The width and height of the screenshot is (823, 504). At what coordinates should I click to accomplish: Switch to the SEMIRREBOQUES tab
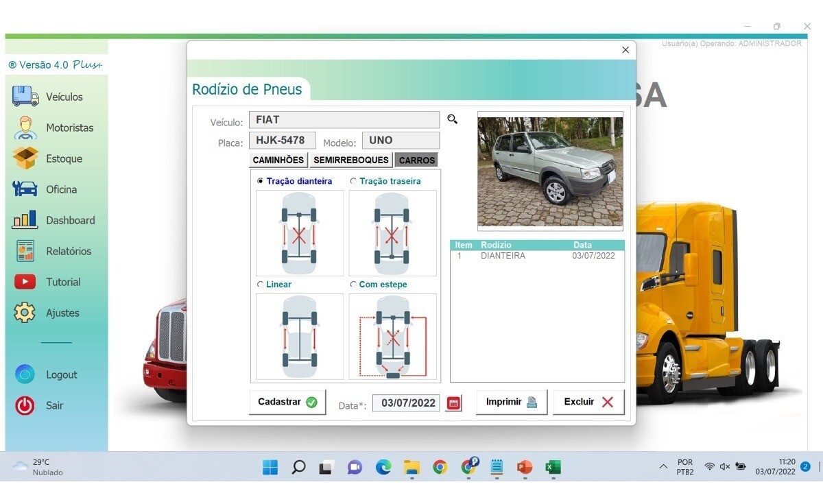(351, 160)
